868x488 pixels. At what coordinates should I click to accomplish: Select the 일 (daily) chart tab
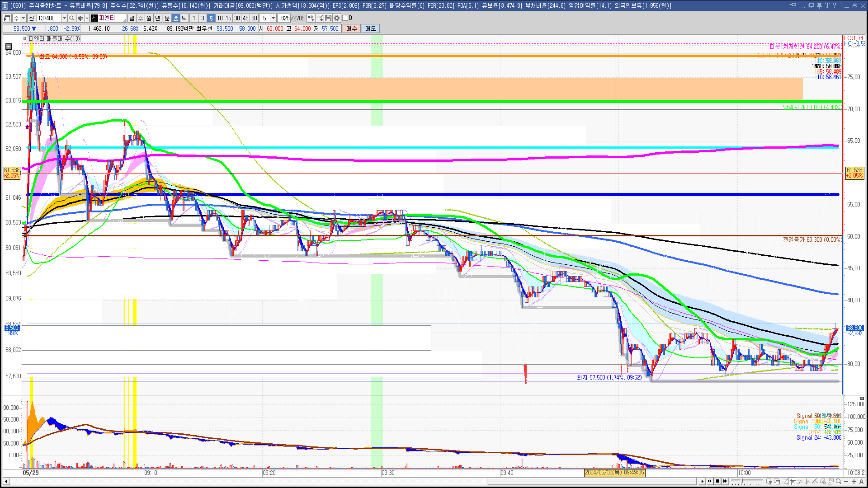click(132, 18)
